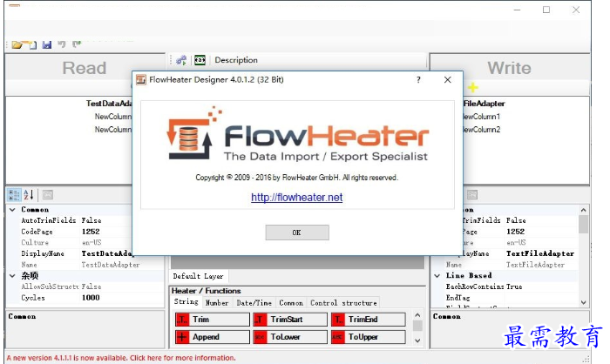The image size is (610, 364).
Task: Click the dialog help question mark
Action: tap(418, 80)
